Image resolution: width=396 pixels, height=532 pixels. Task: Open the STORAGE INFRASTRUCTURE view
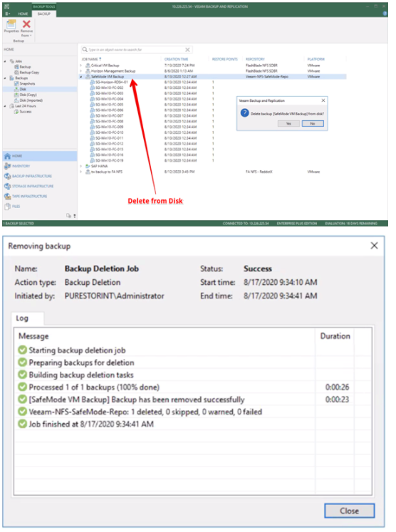tap(40, 187)
